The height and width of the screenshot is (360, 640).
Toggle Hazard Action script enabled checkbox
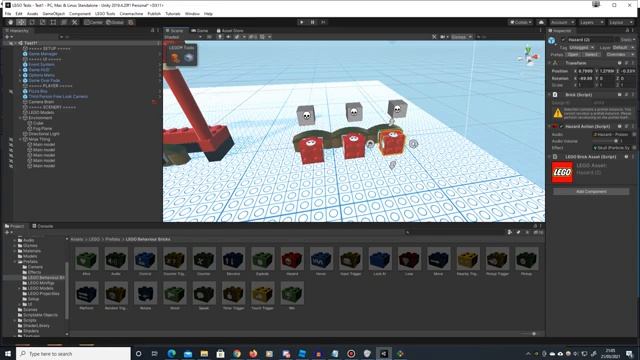click(562, 126)
